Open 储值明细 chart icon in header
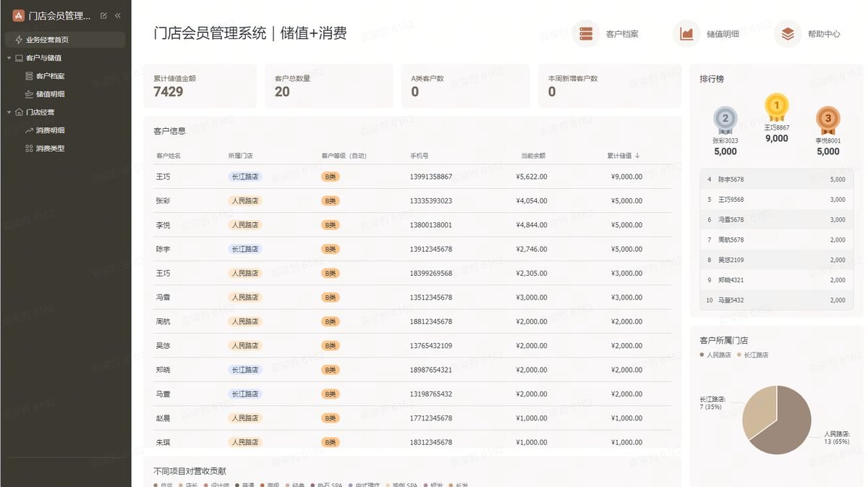 (686, 33)
